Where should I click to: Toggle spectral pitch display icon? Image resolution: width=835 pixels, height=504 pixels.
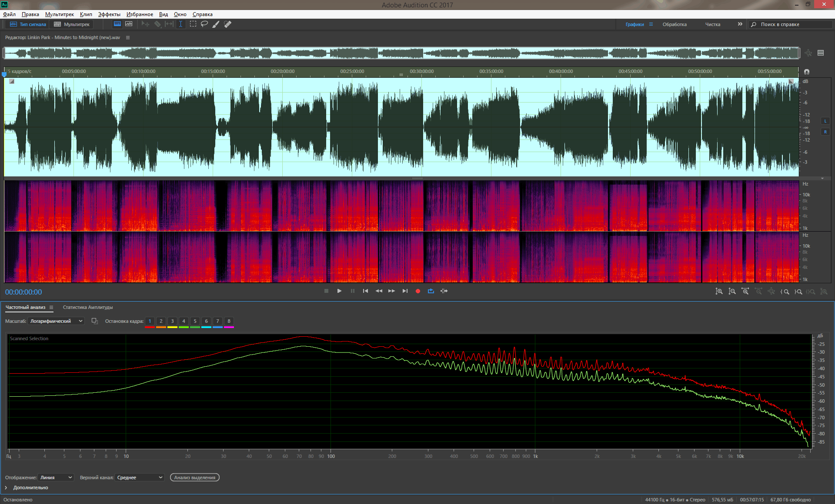tap(129, 24)
